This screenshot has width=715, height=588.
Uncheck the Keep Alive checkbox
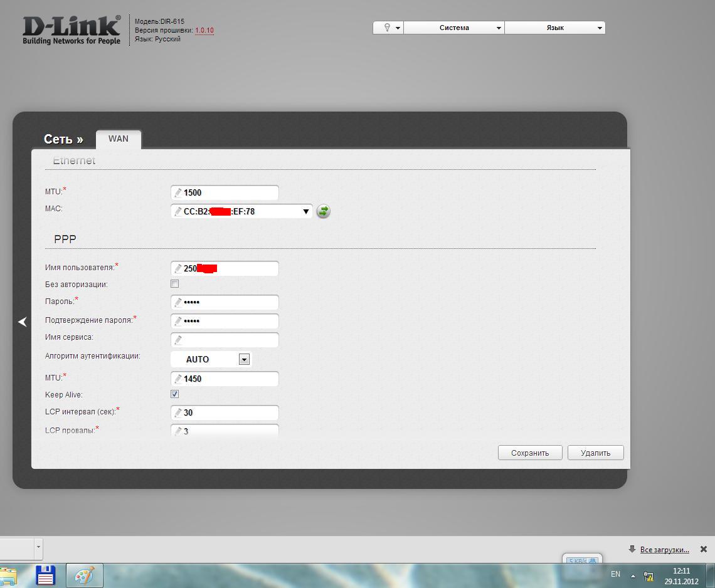tap(175, 394)
